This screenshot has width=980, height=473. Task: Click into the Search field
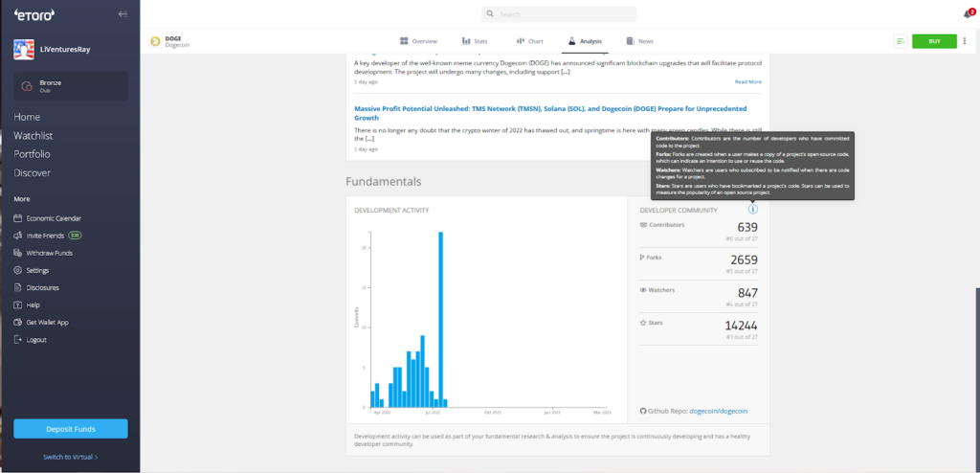pos(559,14)
